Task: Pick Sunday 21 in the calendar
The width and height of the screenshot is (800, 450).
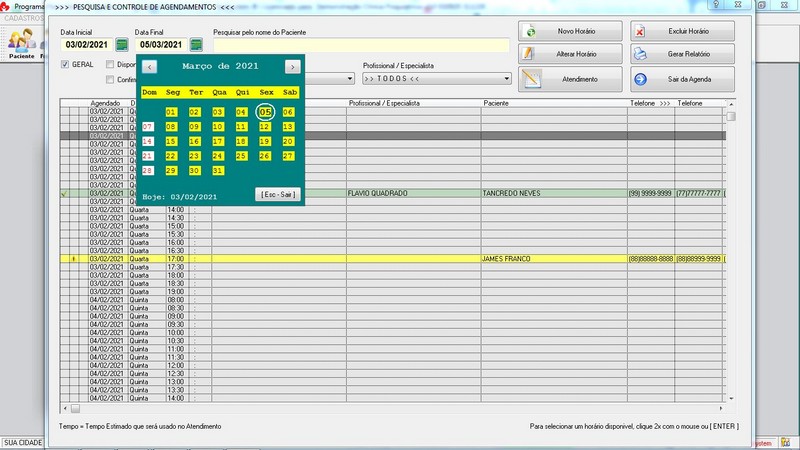Action: 147,156
